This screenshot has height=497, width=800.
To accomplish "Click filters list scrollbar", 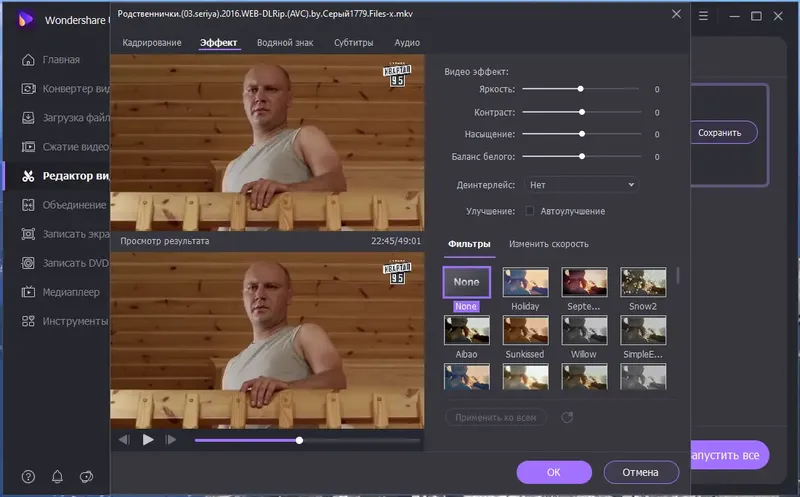I will (x=678, y=276).
